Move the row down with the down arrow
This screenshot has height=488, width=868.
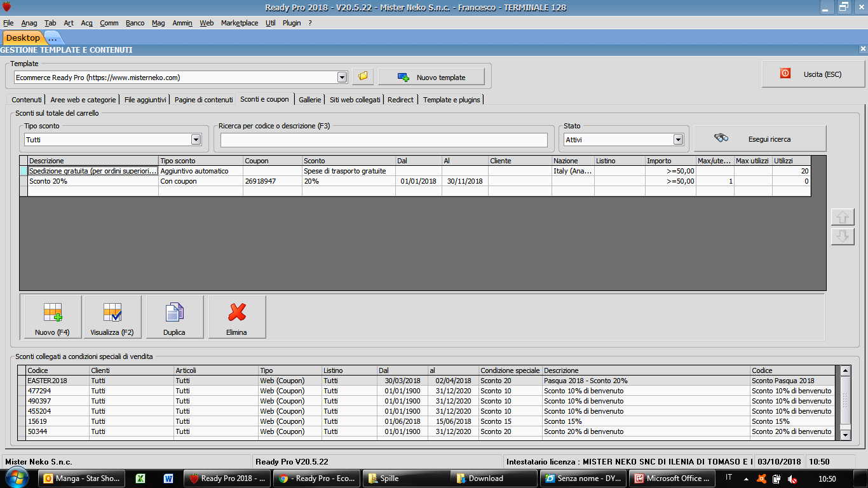pyautogui.click(x=843, y=236)
